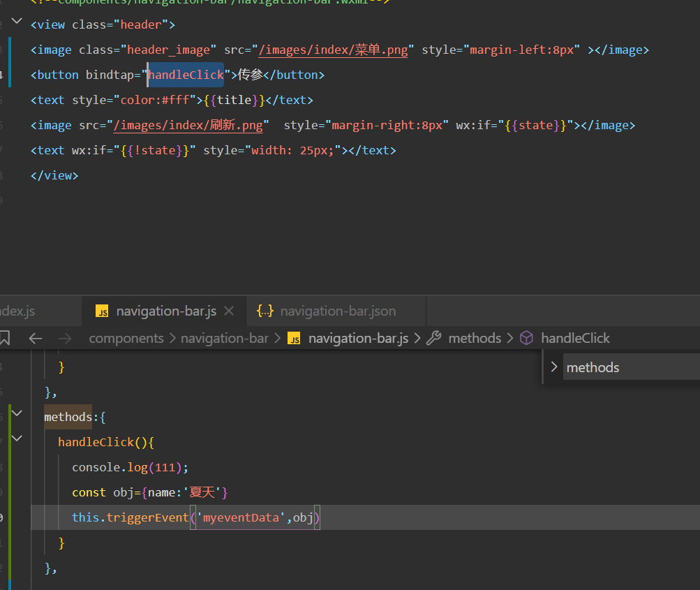Collapse the handleClick function fold arrow
700x590 pixels.
(17, 438)
